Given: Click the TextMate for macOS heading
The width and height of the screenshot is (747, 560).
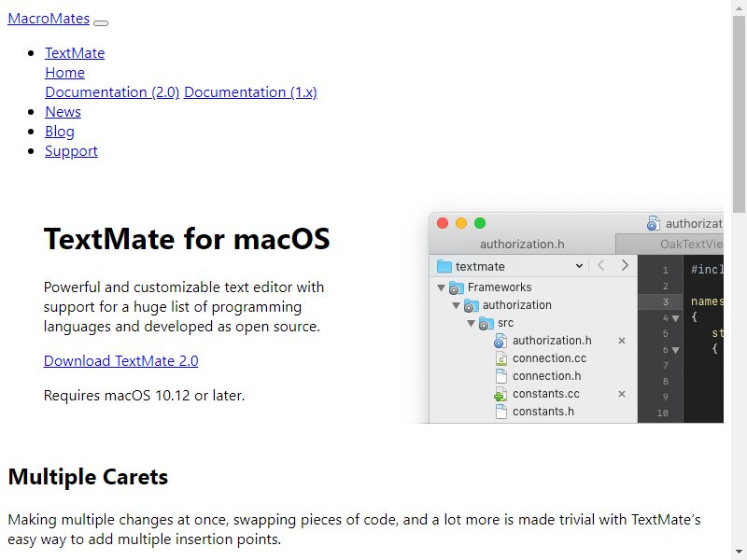Looking at the screenshot, I should tap(187, 239).
